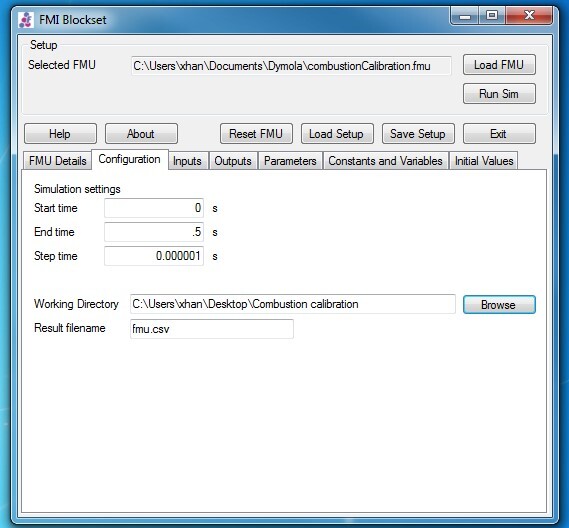
Task: Click the Setup group label
Action: pyautogui.click(x=44, y=45)
